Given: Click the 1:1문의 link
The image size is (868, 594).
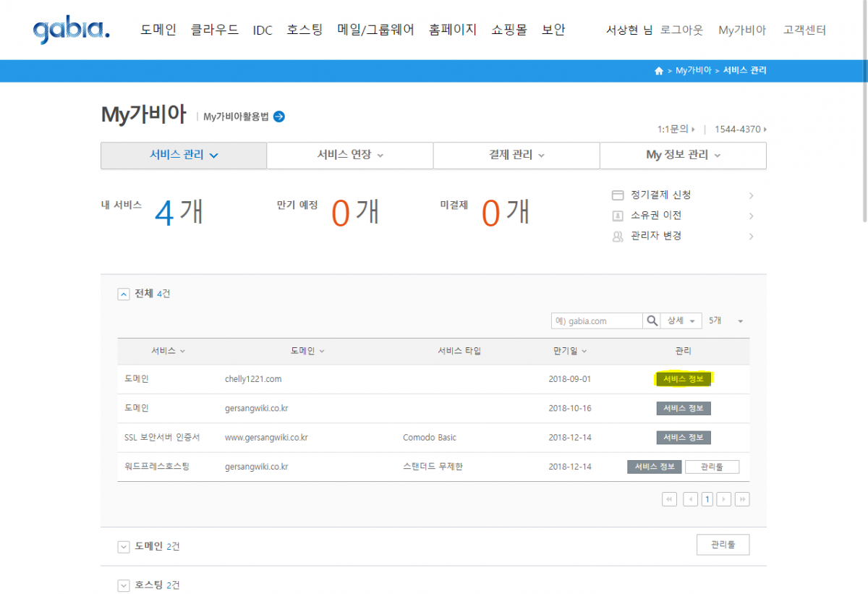Looking at the screenshot, I should point(676,130).
